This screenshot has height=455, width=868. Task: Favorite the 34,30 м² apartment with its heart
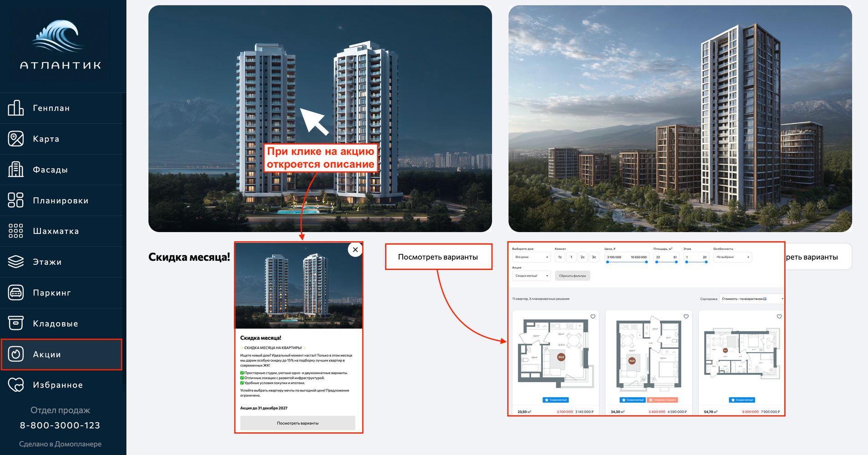(x=686, y=316)
